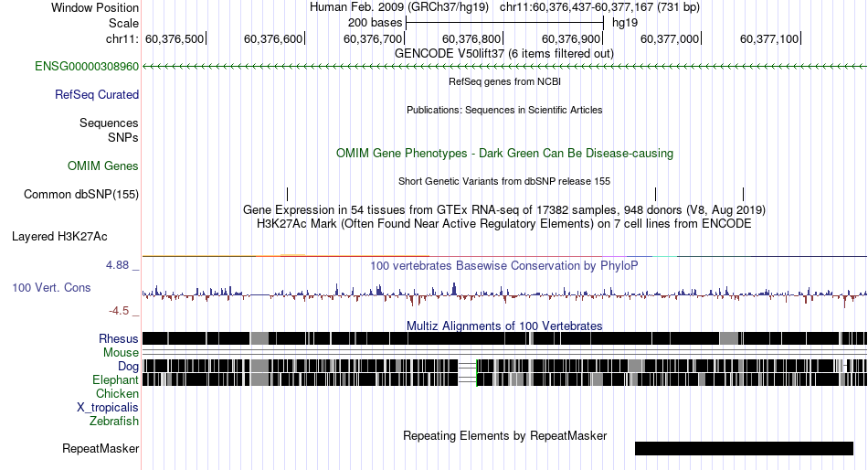Select the Dog alignment row label
Screen dimensions: 868x470
click(x=128, y=367)
